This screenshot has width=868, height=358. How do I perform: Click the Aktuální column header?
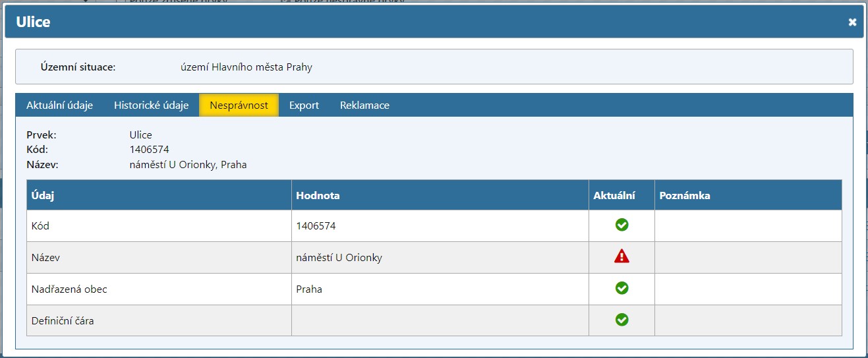pos(614,195)
